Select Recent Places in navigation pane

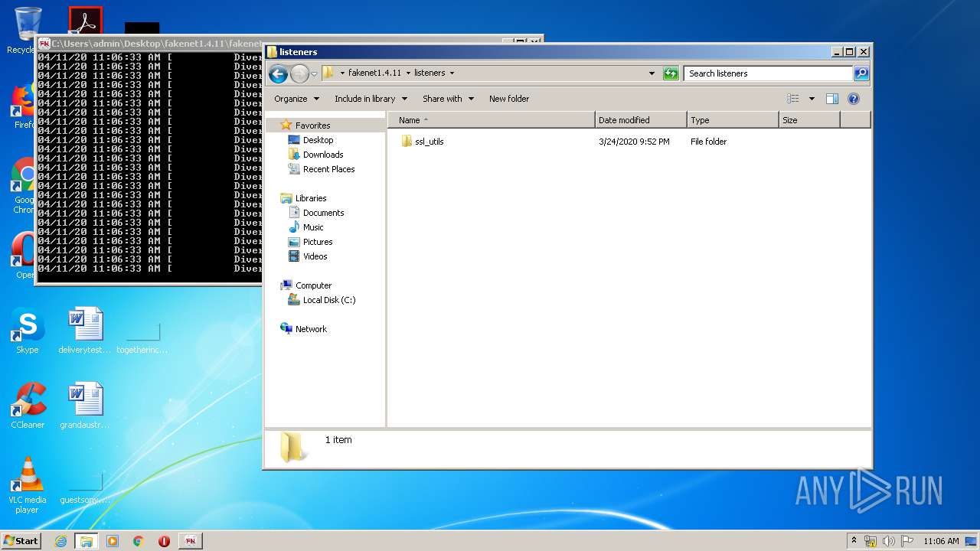tap(322, 169)
